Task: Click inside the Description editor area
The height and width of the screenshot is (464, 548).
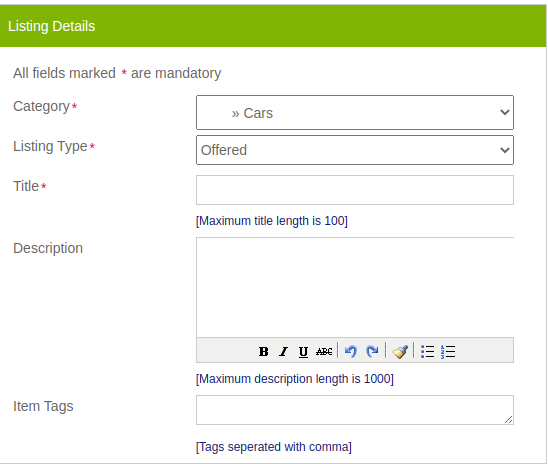Action: tap(355, 287)
